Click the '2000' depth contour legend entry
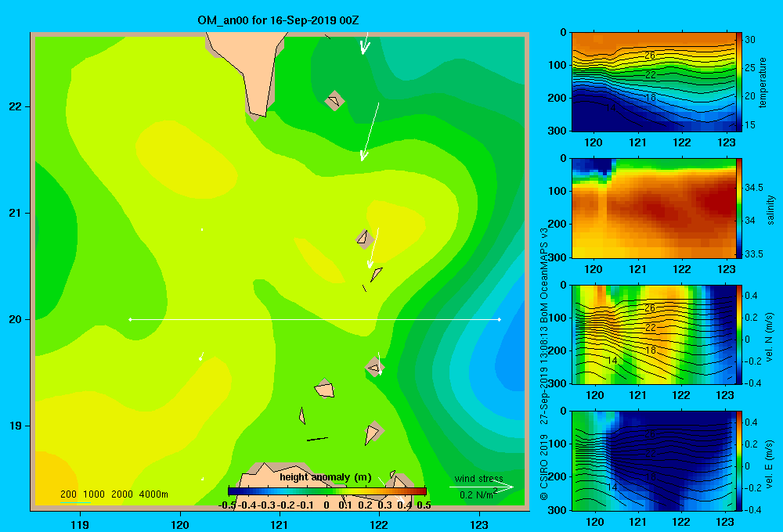Viewport: 783px width, 532px height. [x=122, y=494]
